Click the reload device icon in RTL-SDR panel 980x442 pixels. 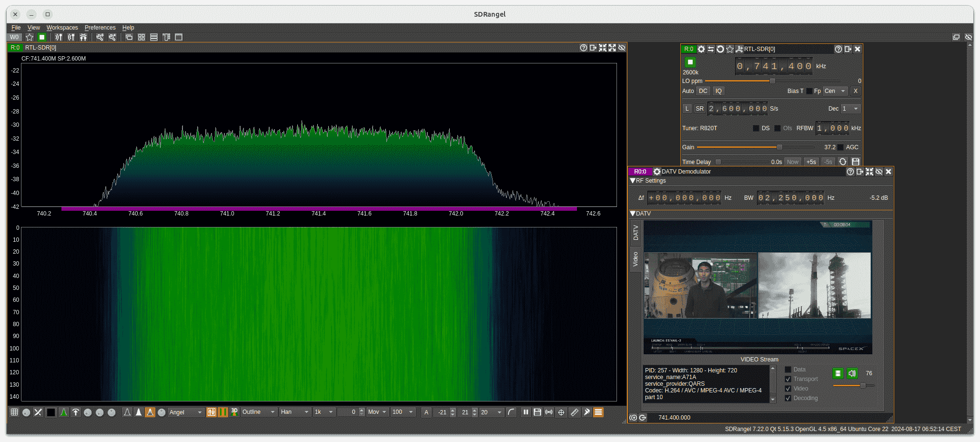(720, 49)
